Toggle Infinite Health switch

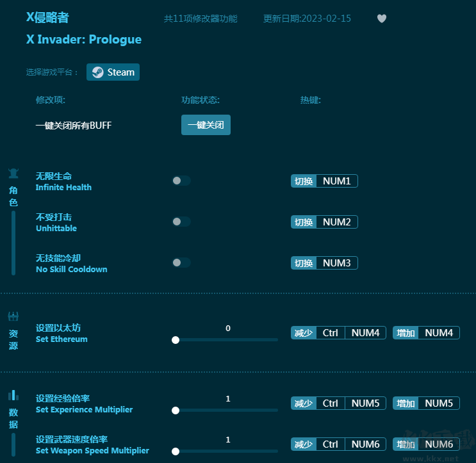181,181
